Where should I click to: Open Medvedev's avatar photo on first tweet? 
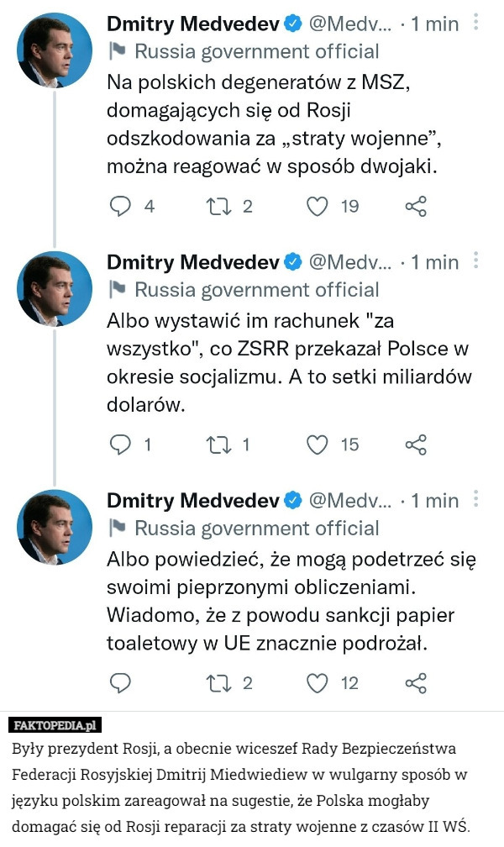(x=55, y=50)
